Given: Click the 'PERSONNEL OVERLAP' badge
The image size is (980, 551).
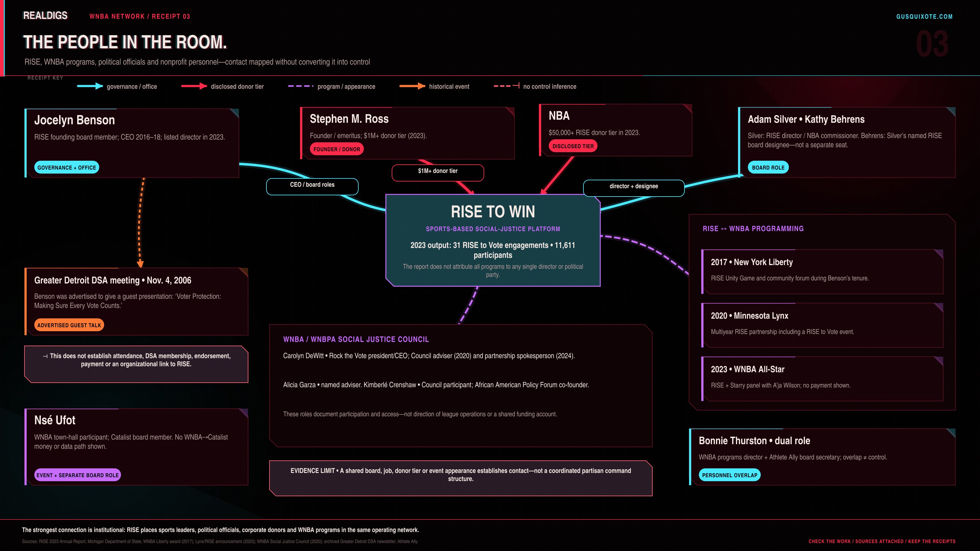Looking at the screenshot, I should point(730,475).
